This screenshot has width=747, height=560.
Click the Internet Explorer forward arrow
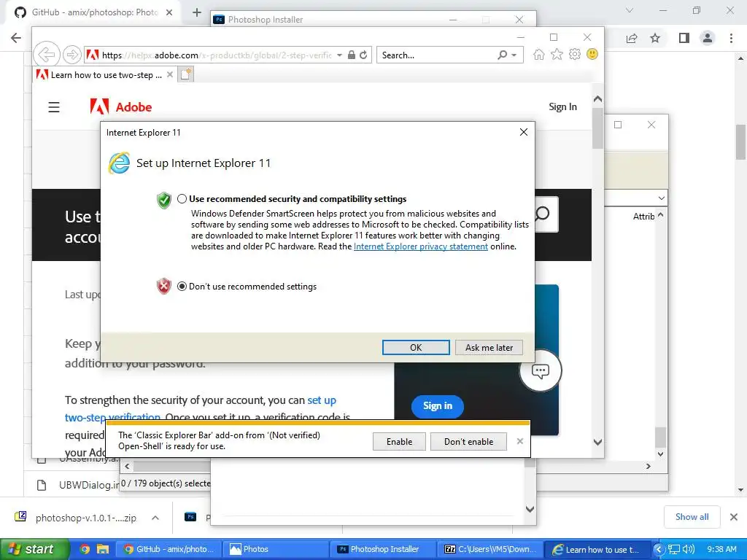tap(72, 55)
